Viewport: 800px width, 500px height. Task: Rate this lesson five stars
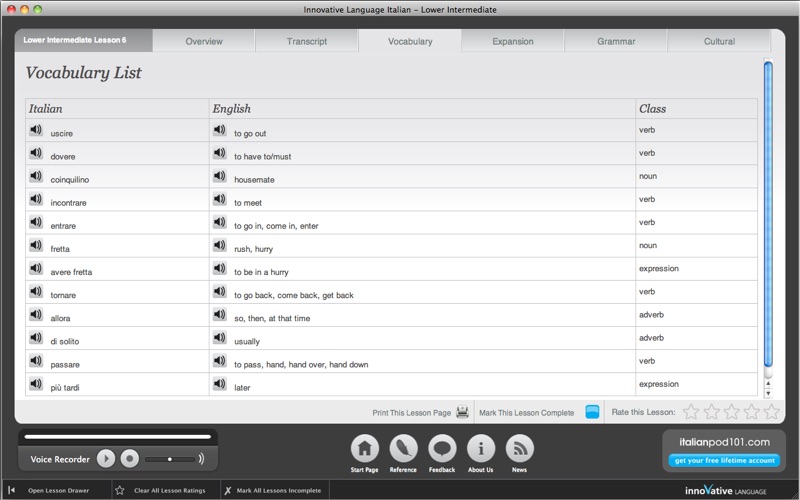point(771,412)
